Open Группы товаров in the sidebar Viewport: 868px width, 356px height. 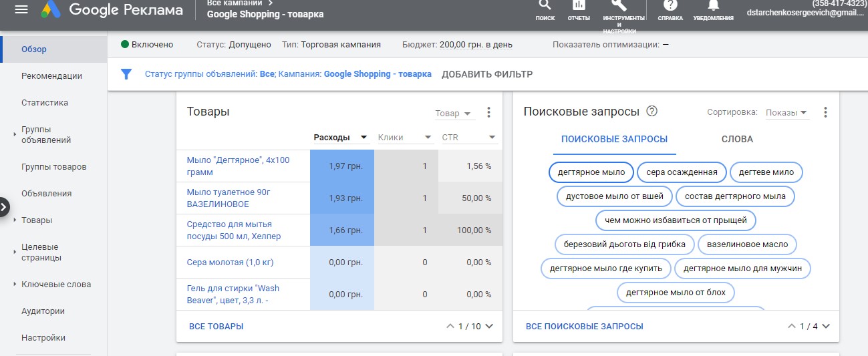click(53, 167)
